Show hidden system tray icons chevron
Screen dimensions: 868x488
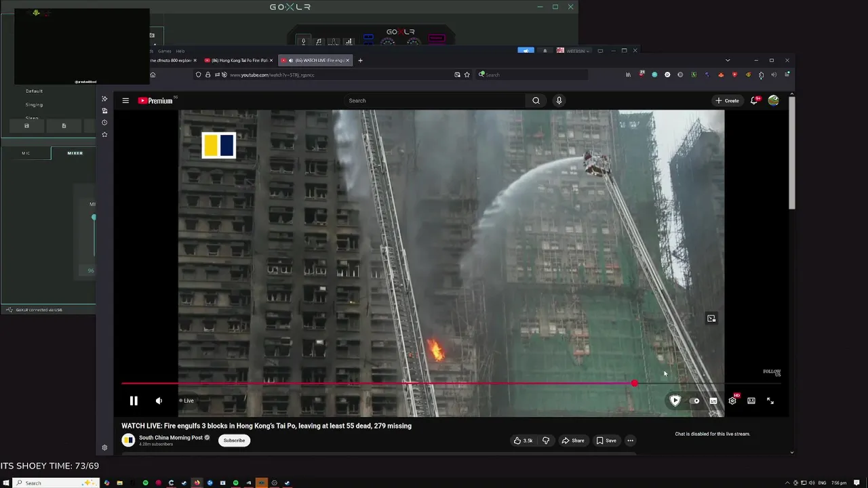[787, 483]
